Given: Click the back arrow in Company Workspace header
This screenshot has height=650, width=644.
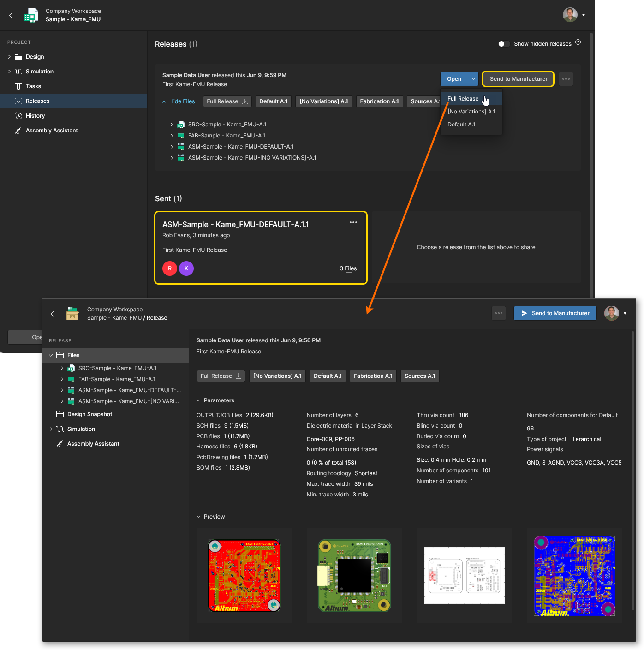Looking at the screenshot, I should [x=11, y=15].
